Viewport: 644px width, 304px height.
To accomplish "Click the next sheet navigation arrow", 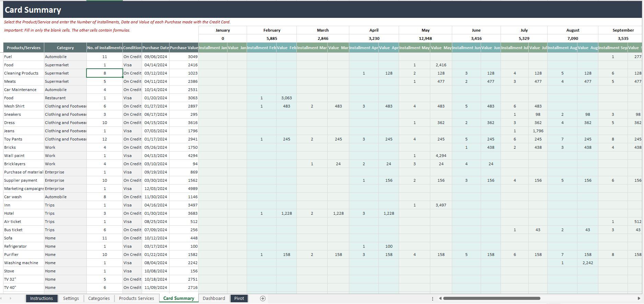I will point(11,299).
